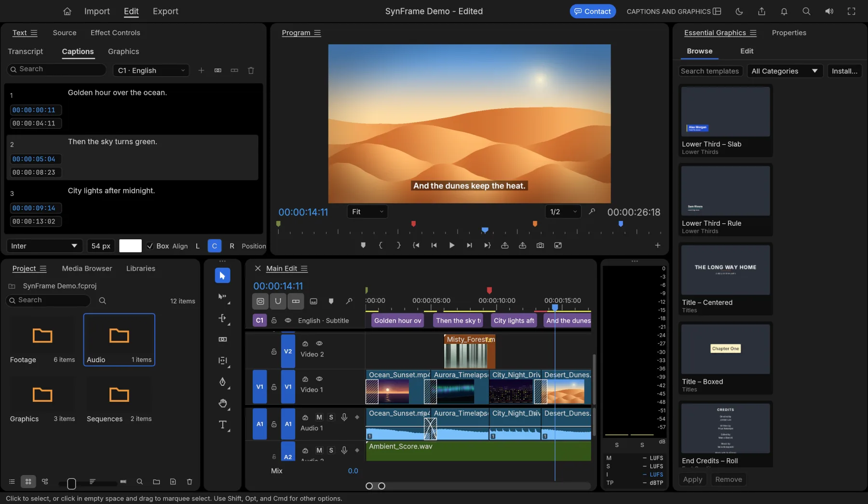This screenshot has width=868, height=504.
Task: Switch to Properties panel tab
Action: coord(789,33)
